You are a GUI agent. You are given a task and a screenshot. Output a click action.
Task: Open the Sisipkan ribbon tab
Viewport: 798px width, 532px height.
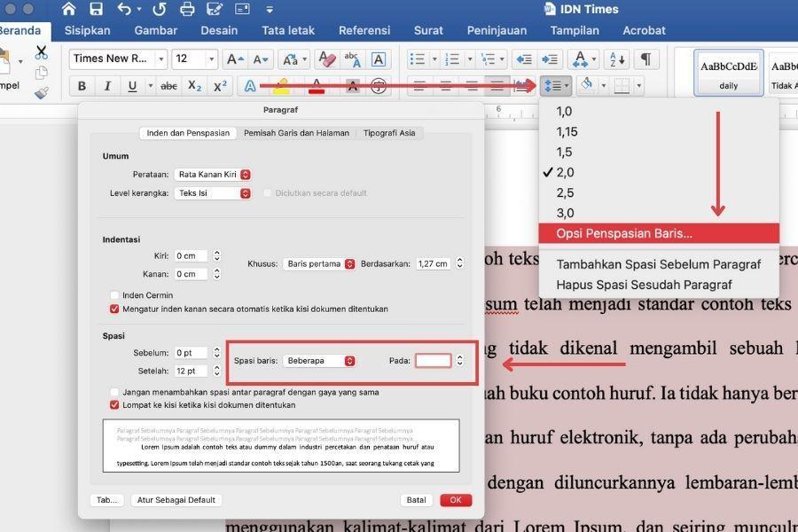coord(87,30)
